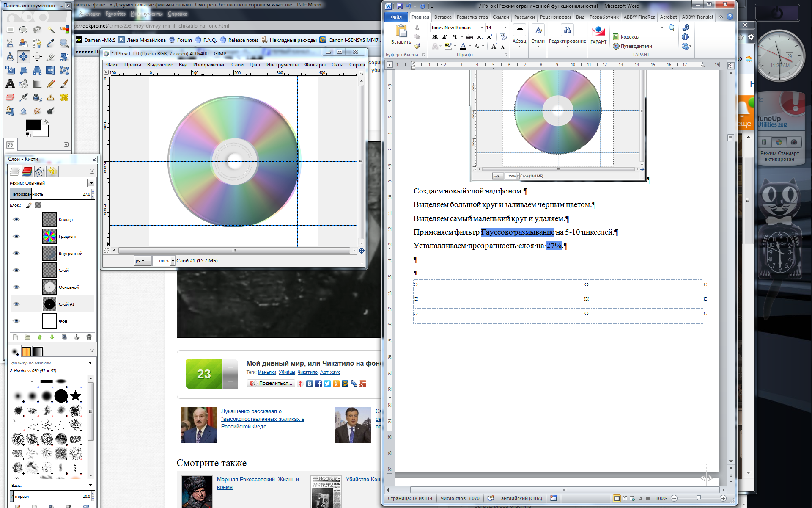Toggle eye icon for layer Слой
Screen dimensions: 812x508
tap(16, 270)
